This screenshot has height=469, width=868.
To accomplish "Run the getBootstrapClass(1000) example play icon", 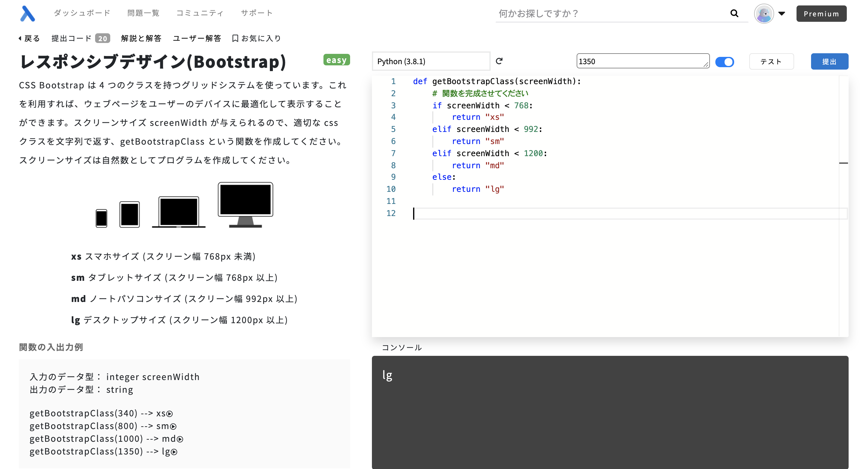I will (x=180, y=439).
